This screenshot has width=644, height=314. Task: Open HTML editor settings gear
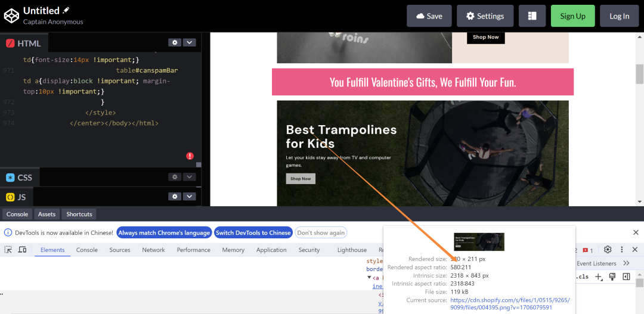pyautogui.click(x=174, y=43)
